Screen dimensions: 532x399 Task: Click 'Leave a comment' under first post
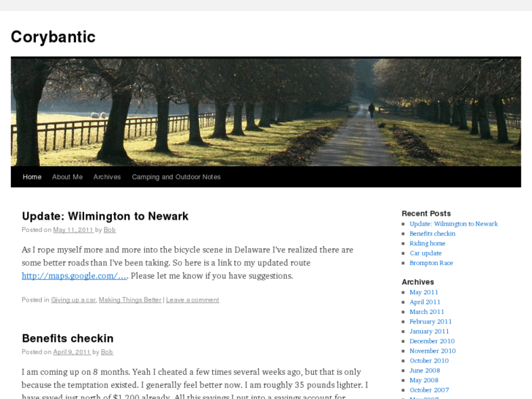point(192,300)
